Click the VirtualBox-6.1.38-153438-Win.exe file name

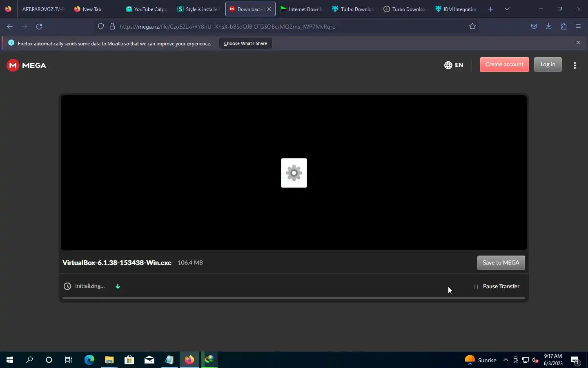point(117,263)
